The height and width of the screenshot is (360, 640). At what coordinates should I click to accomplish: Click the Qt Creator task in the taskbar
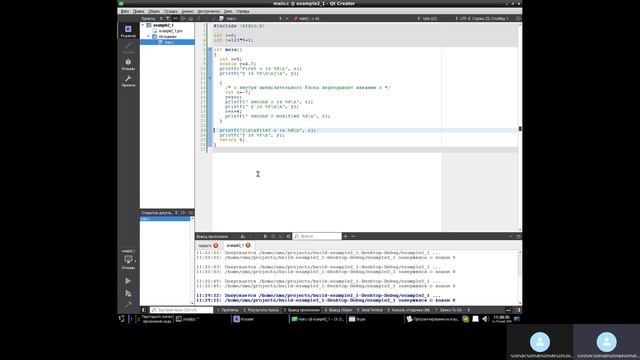point(318,319)
